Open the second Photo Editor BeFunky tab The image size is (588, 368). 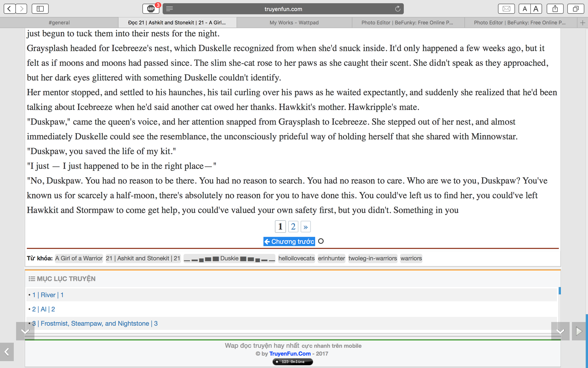point(521,23)
